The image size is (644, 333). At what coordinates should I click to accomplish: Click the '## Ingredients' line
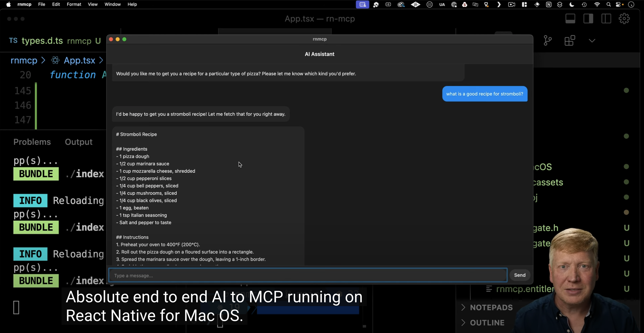click(132, 149)
